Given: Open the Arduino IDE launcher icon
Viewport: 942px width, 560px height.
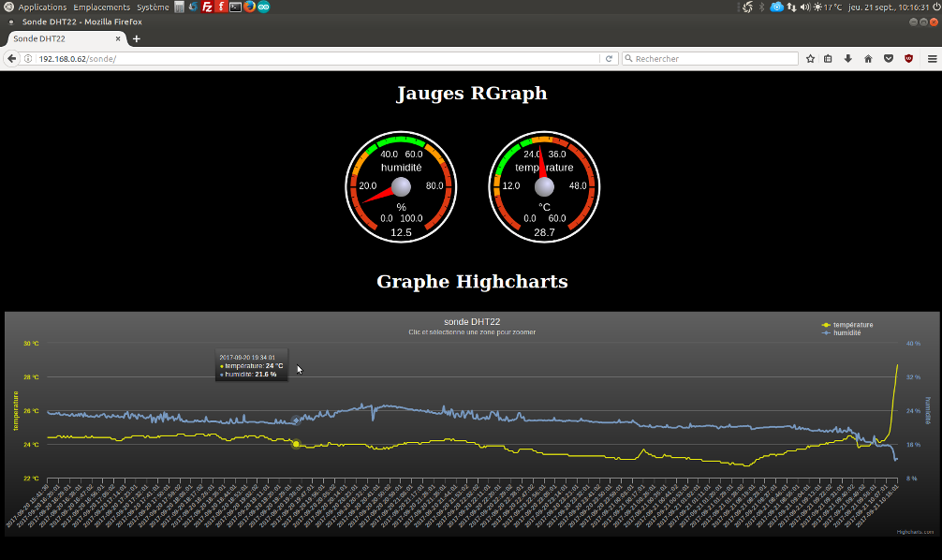Looking at the screenshot, I should tap(263, 7).
